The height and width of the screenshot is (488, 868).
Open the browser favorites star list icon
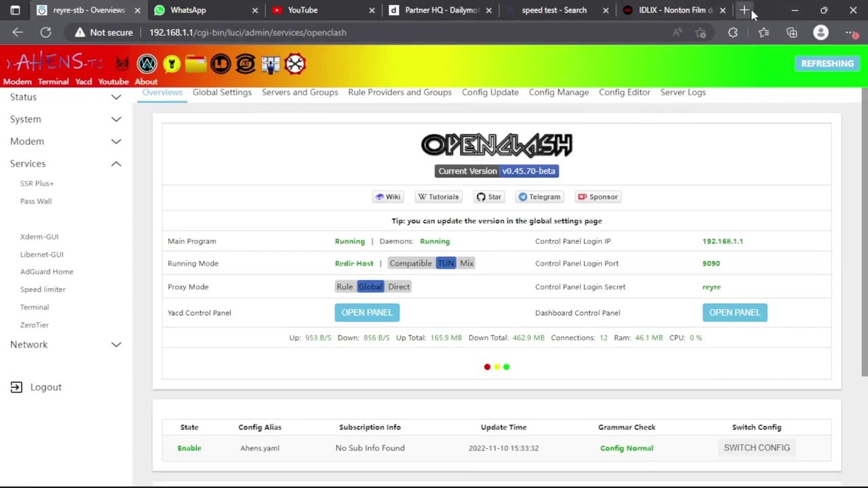764,33
